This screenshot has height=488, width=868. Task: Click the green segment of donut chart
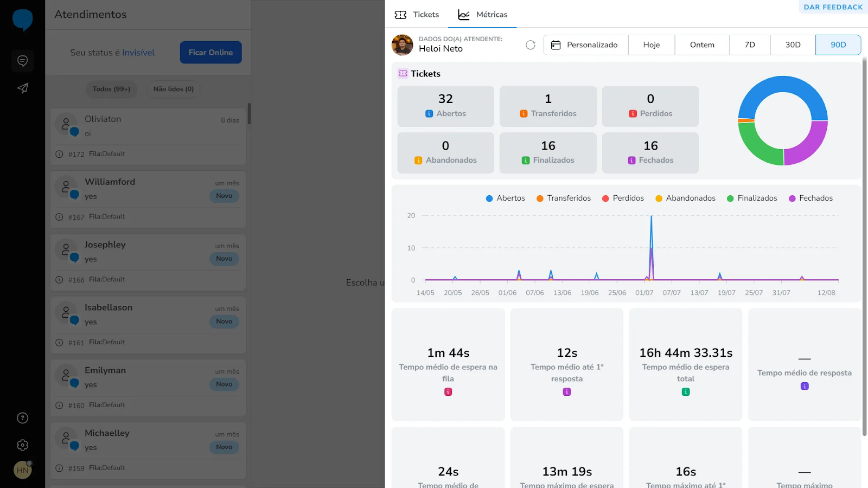pyautogui.click(x=756, y=146)
